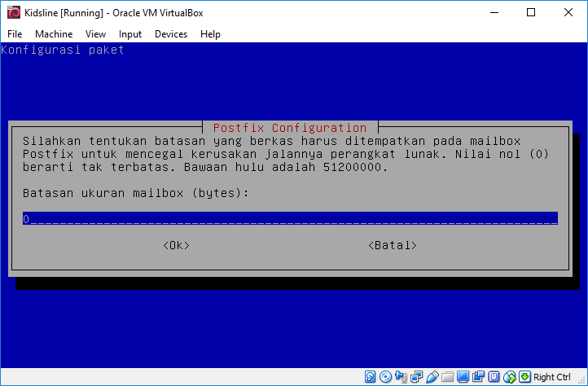Click the mailbox size limit input field

[290, 218]
